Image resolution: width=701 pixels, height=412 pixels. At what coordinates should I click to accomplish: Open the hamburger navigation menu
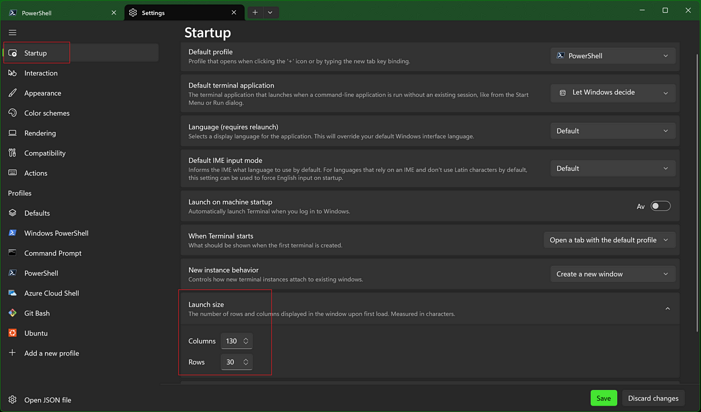(13, 33)
